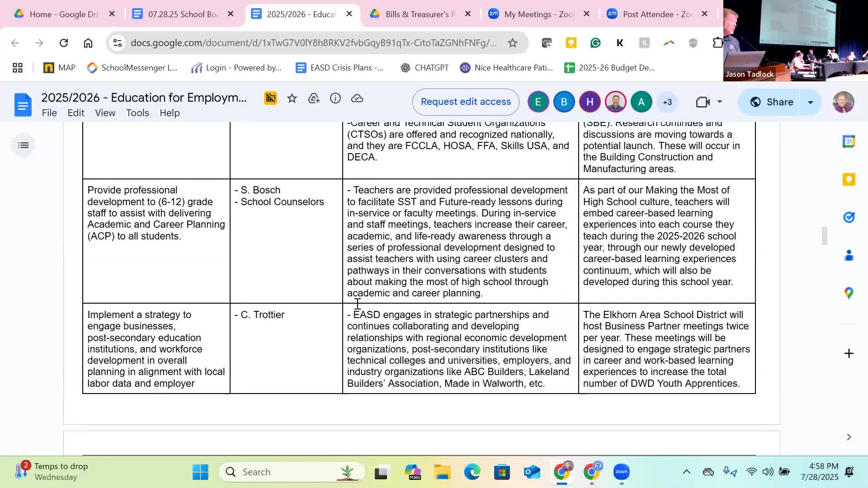Click the document info icon
Screen dimensions: 868x488
(335, 99)
